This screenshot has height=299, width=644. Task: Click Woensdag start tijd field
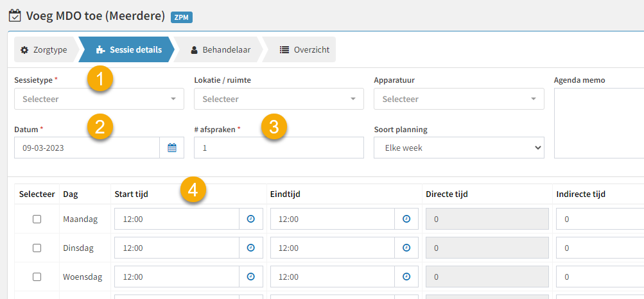point(177,277)
